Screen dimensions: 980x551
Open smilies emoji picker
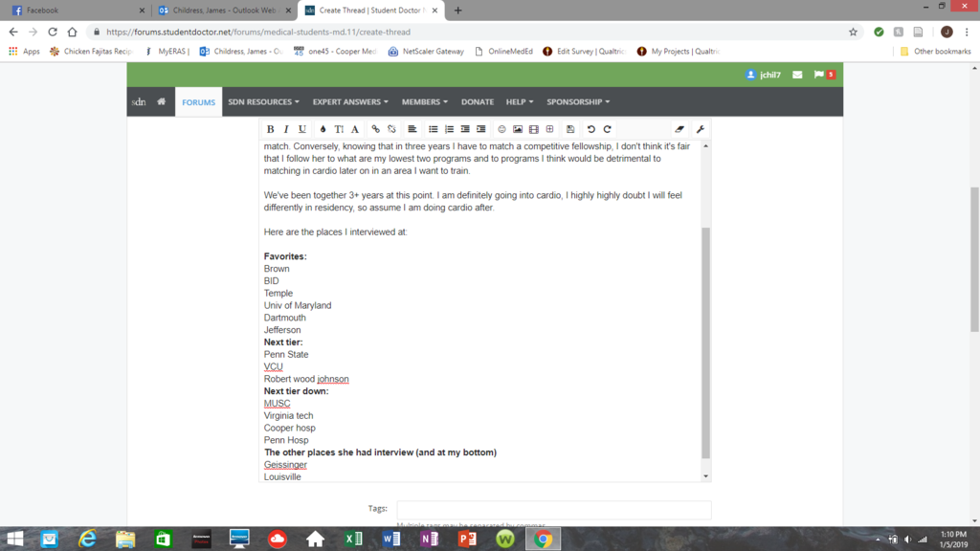[501, 129]
